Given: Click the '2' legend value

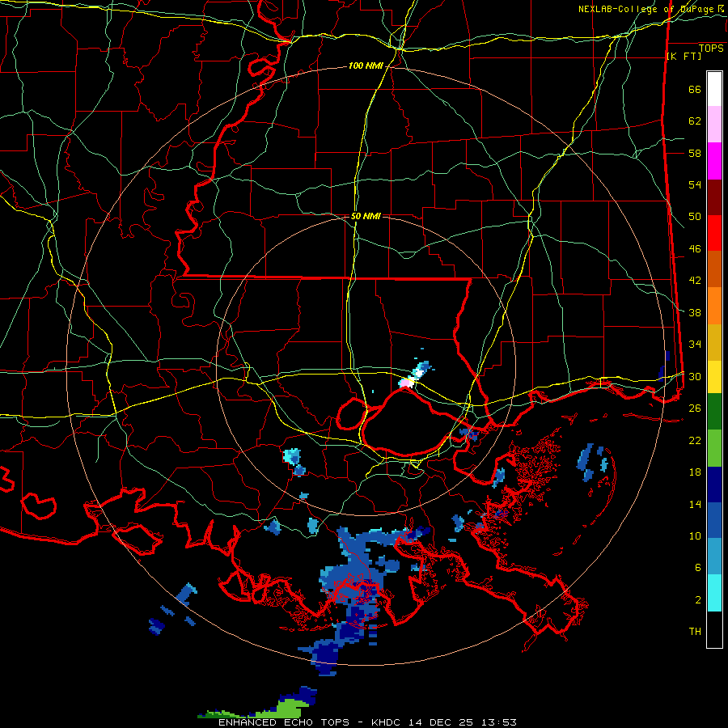Looking at the screenshot, I should click(698, 600).
